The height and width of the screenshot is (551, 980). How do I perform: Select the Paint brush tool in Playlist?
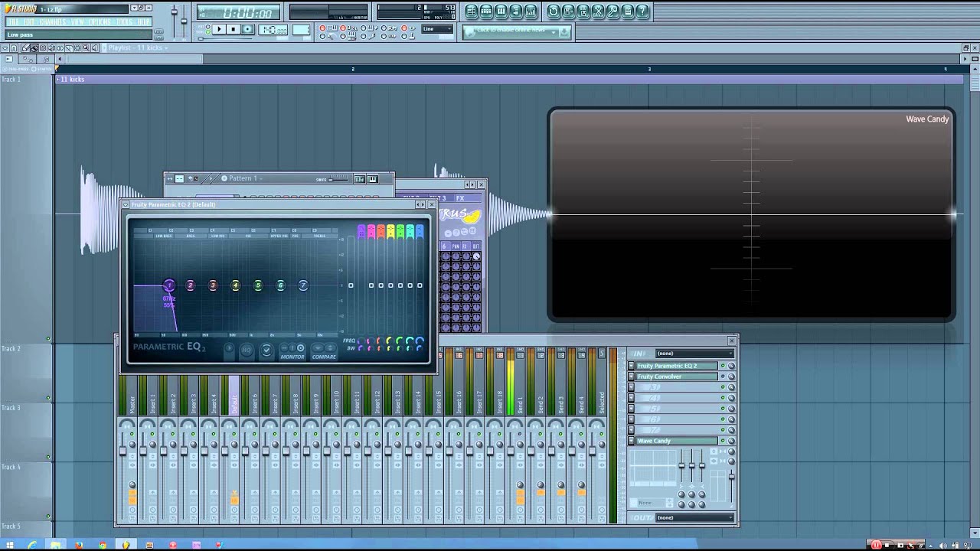tap(34, 47)
